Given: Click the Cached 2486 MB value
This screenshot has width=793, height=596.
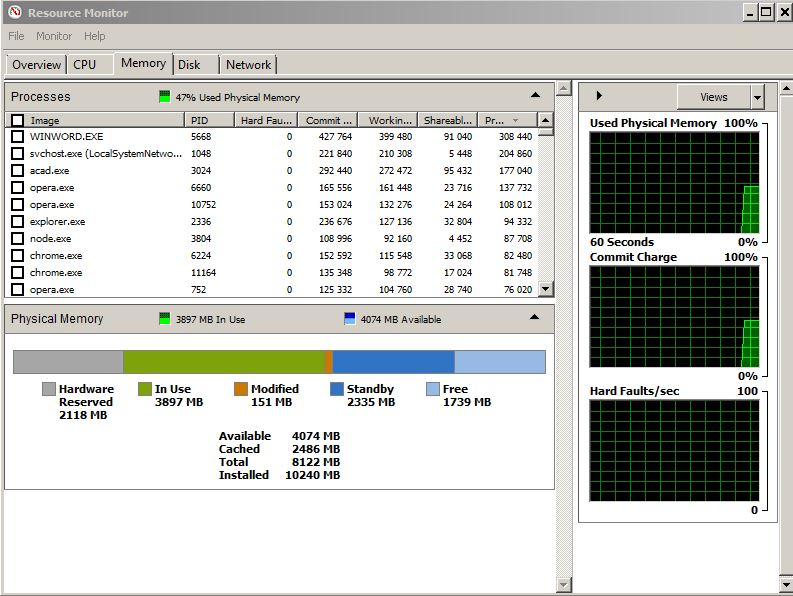Looking at the screenshot, I should point(316,449).
